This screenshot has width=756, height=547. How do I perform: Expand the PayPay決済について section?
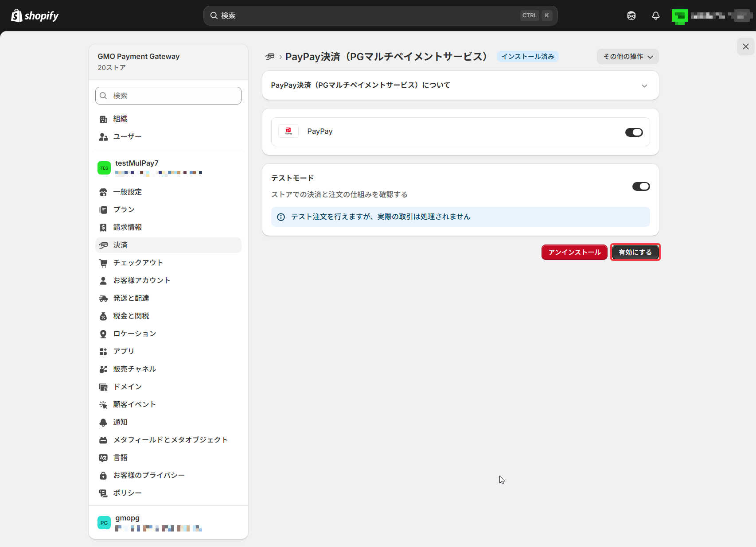coord(460,85)
